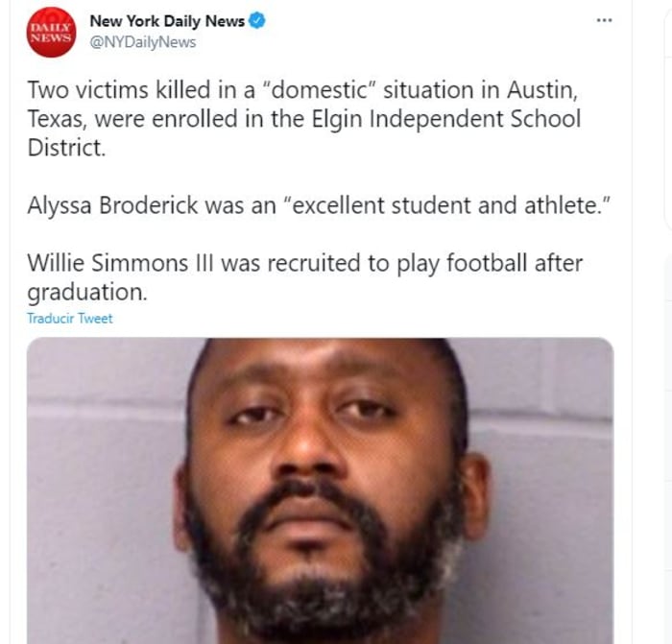Image resolution: width=672 pixels, height=644 pixels.
Task: Open the tweet's three-dot more options menu
Action: 604,20
